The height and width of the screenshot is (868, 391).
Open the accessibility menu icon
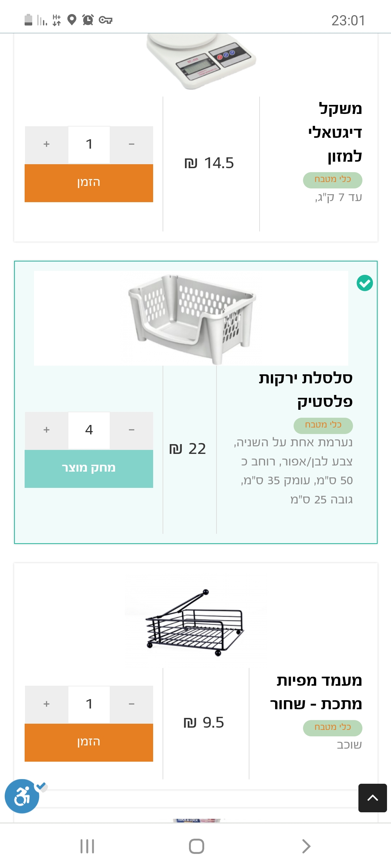click(22, 796)
